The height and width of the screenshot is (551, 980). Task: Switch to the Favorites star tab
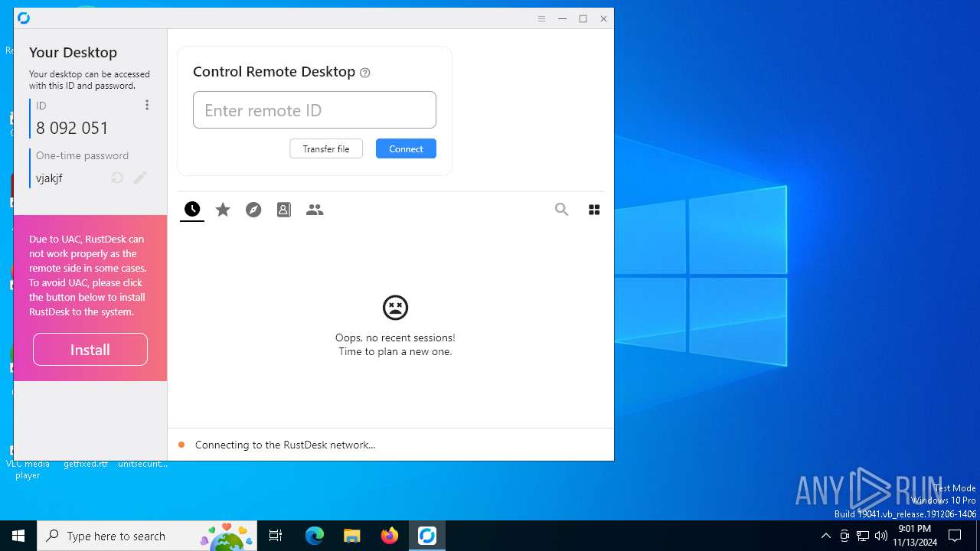point(223,209)
